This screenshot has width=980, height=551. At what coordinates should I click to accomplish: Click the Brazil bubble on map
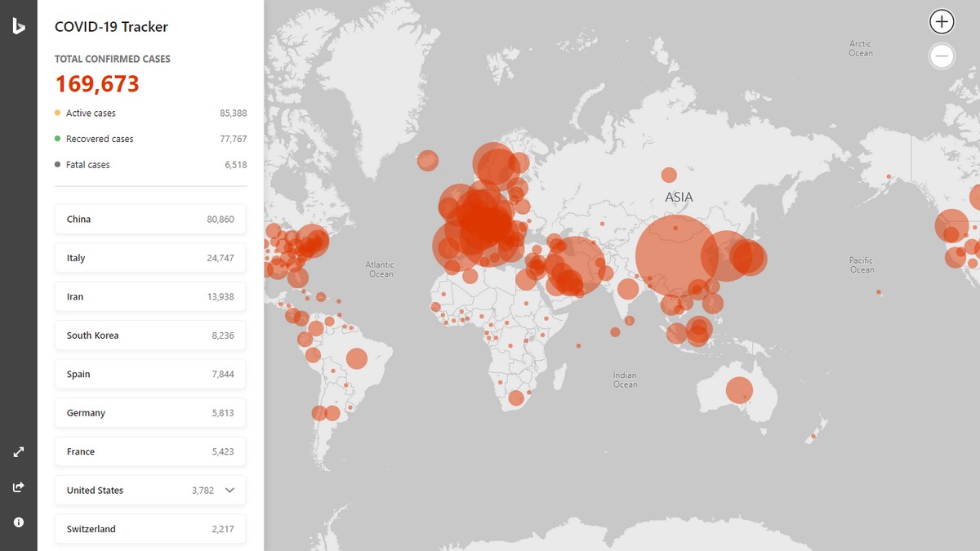(357, 358)
